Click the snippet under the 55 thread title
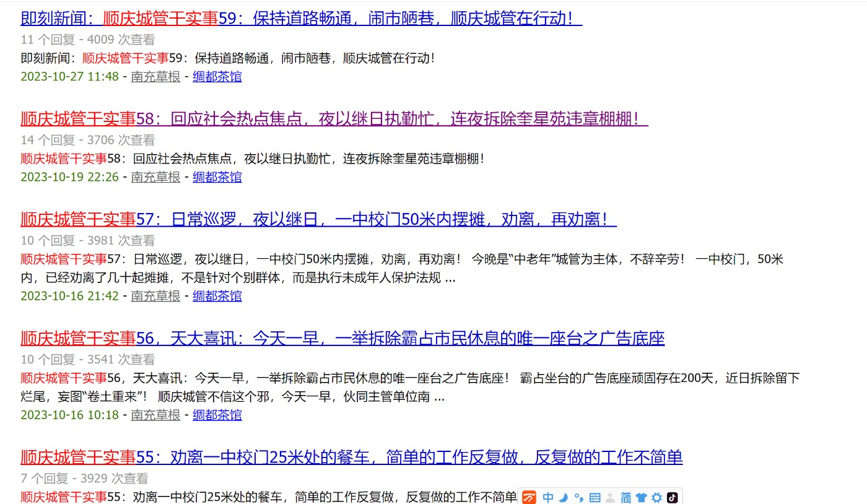The height and width of the screenshot is (504, 867). coord(269,497)
